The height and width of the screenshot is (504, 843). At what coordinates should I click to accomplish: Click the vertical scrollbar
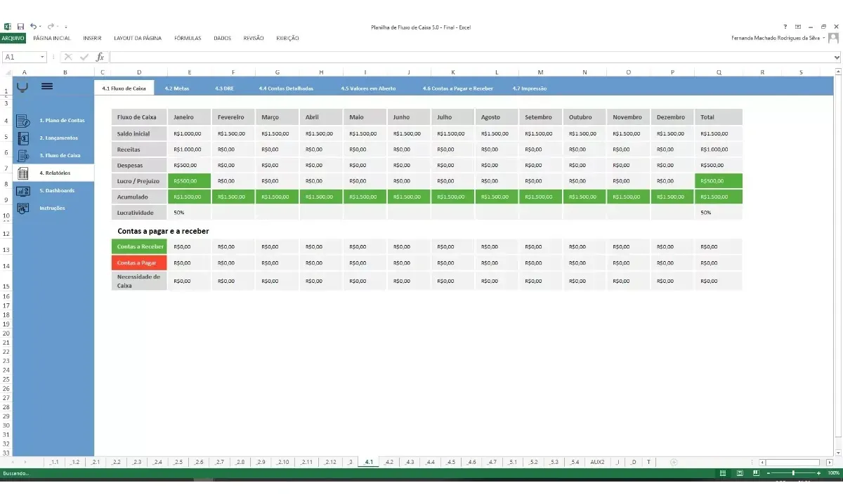click(837, 261)
